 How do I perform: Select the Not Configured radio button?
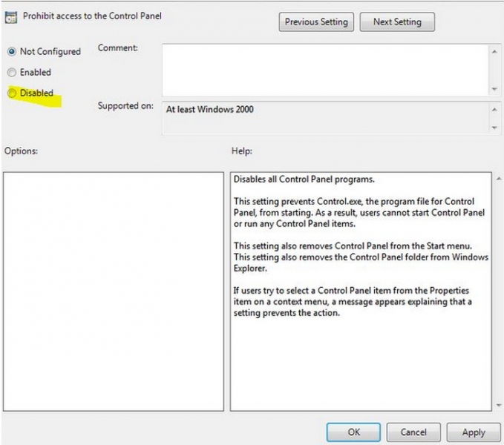(x=11, y=51)
